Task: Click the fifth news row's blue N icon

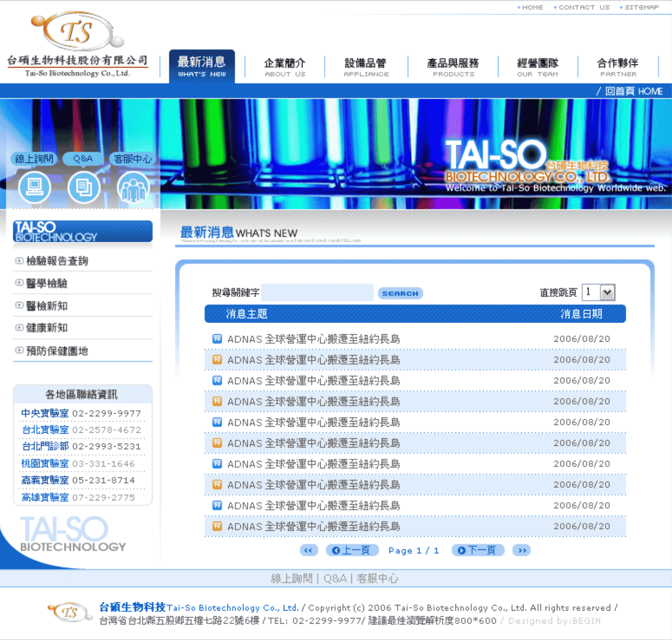Action: click(217, 422)
